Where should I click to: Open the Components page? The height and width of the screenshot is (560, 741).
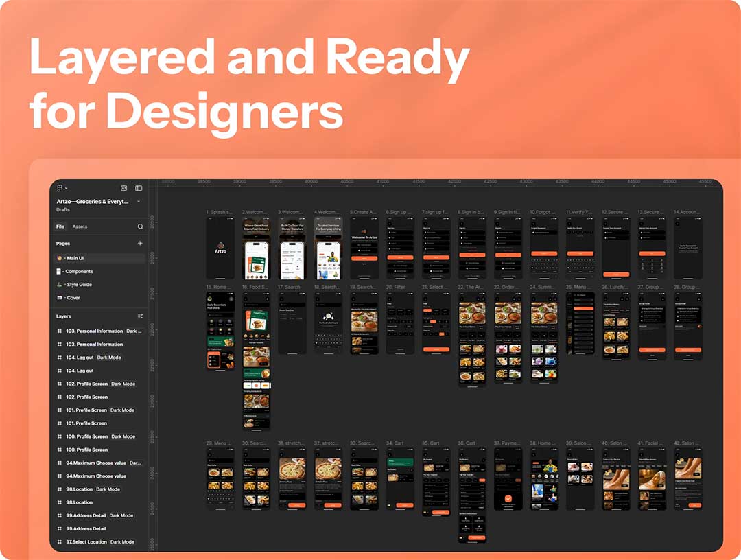(x=79, y=272)
